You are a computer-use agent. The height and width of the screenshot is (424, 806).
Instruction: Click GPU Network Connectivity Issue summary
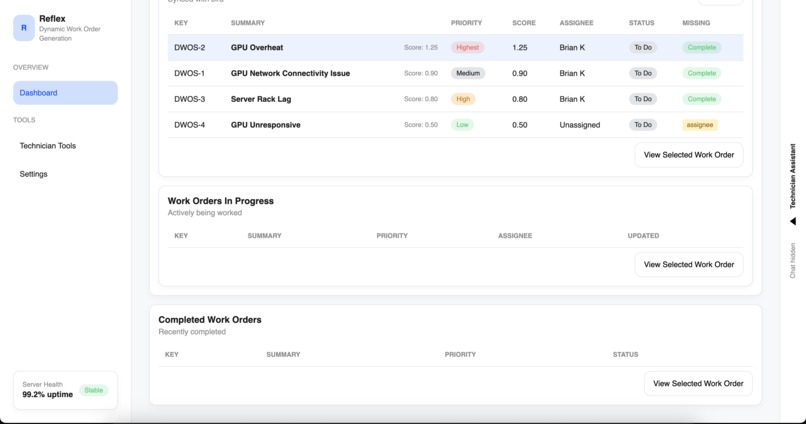tap(290, 73)
